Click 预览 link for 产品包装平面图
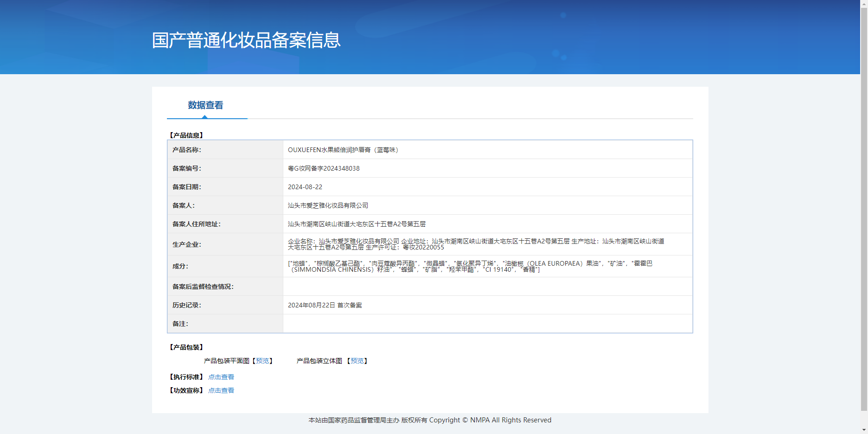 point(262,361)
